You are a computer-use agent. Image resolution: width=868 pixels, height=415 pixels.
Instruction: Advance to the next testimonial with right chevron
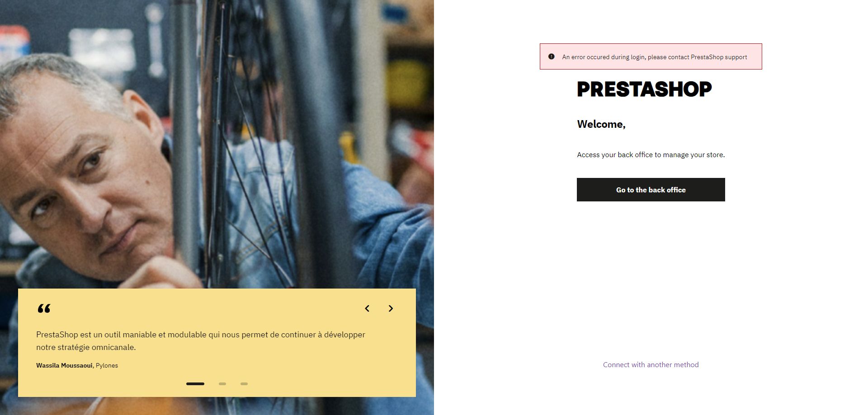(391, 308)
